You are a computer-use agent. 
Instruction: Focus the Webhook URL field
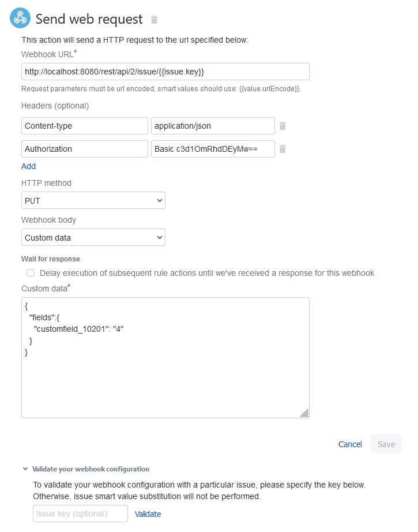tap(165, 72)
